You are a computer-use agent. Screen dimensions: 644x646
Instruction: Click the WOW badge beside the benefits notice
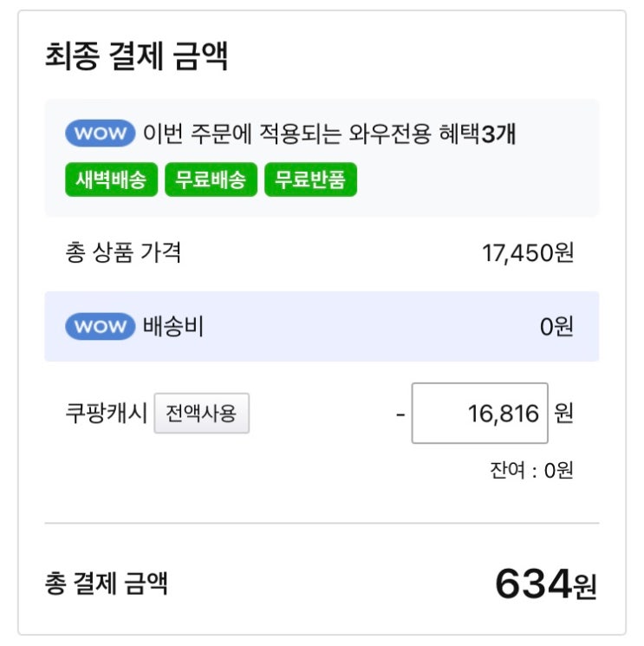click(100, 134)
